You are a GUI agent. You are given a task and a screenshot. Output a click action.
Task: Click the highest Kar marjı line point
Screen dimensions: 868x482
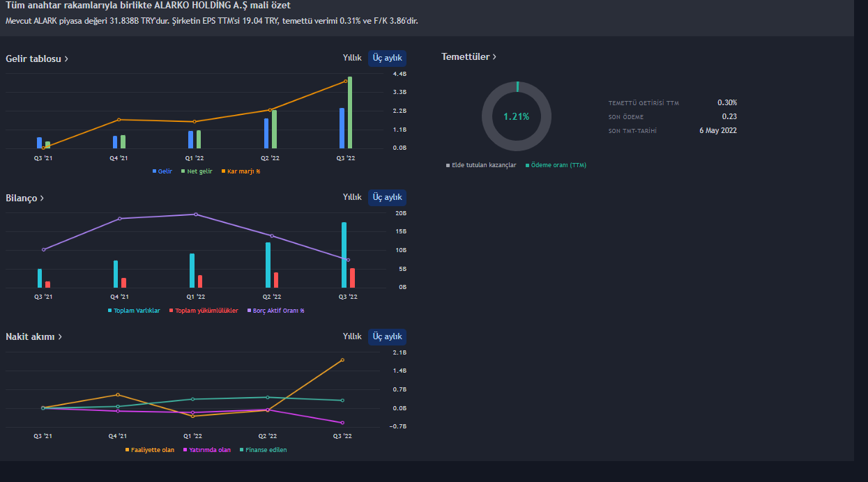[x=345, y=81]
